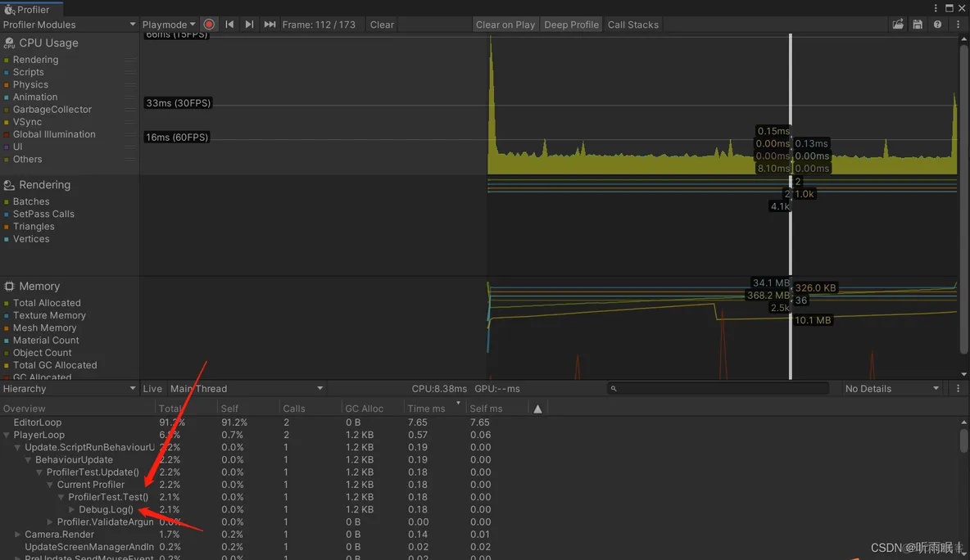Toggle UI category visibility
The height and width of the screenshot is (560, 970).
pos(7,147)
